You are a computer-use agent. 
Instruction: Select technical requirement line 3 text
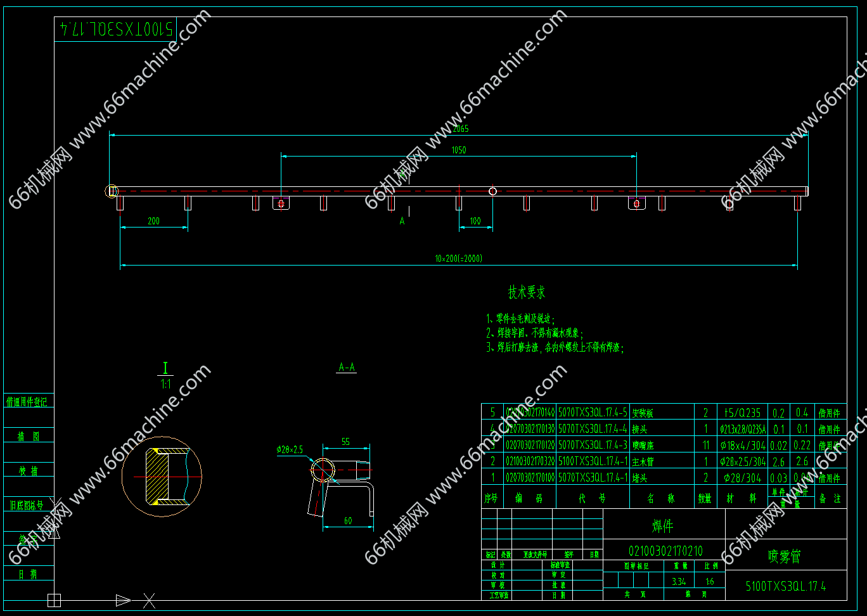(555, 347)
